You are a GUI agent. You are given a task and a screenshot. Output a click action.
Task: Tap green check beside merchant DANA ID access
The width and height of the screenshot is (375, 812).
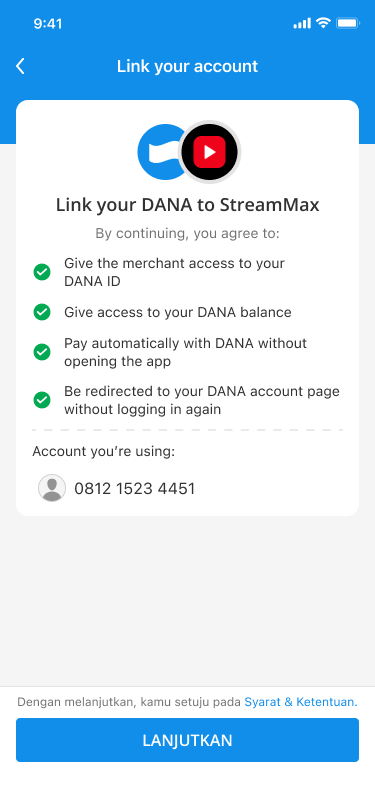(42, 272)
